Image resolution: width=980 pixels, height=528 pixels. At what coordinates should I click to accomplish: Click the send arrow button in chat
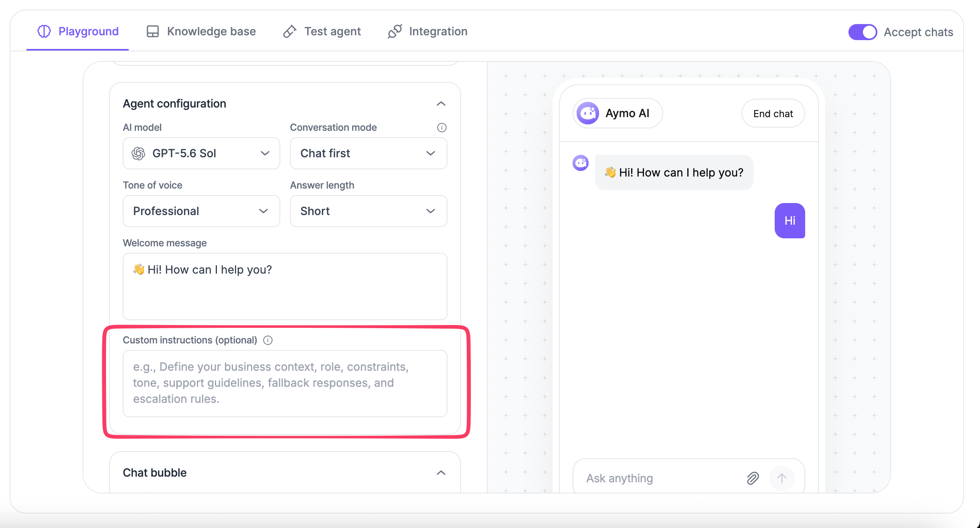click(x=782, y=478)
